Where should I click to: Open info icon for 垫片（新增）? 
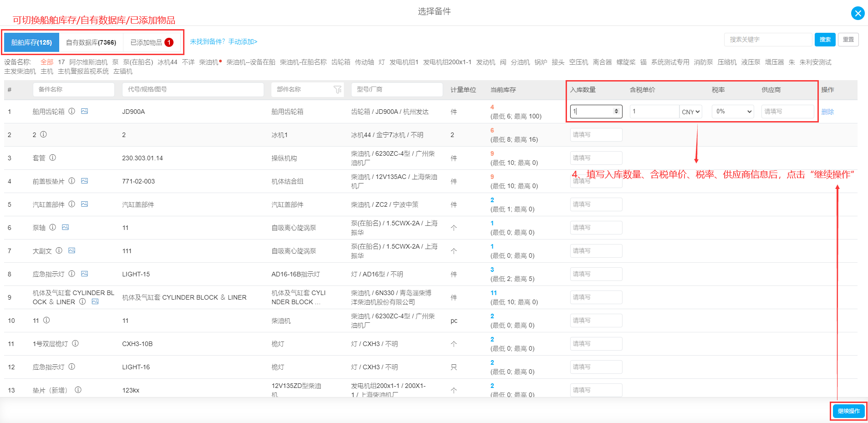point(78,390)
